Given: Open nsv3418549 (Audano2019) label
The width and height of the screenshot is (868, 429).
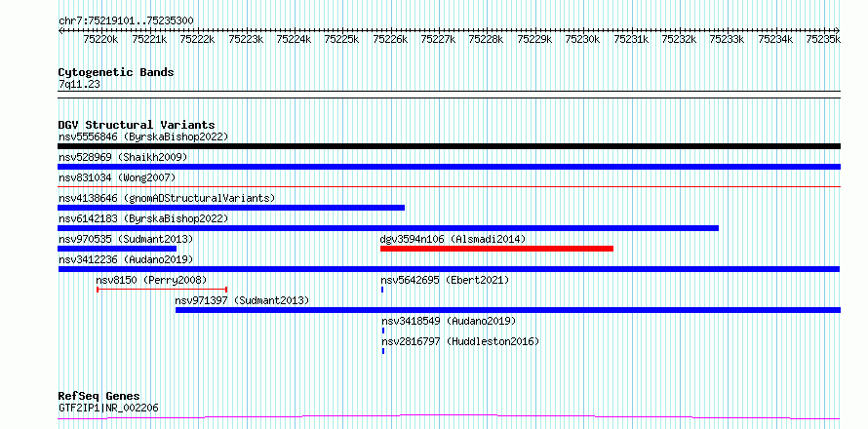Looking at the screenshot, I should point(449,321).
